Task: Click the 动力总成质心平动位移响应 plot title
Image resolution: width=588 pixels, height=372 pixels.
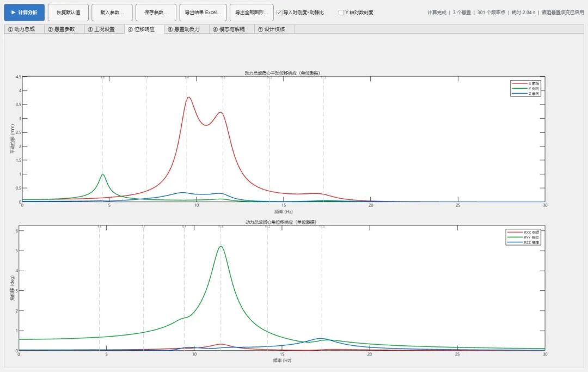Action: tap(283, 73)
